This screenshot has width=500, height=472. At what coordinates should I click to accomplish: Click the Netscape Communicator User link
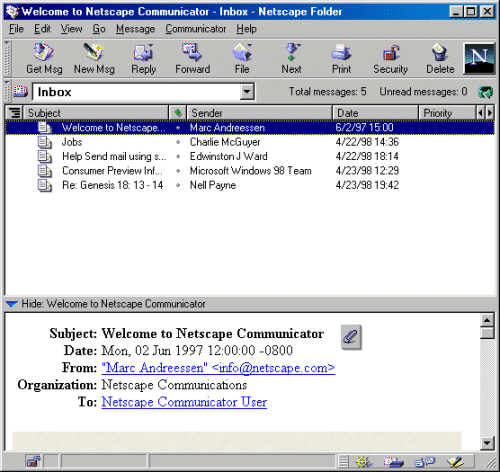(184, 402)
